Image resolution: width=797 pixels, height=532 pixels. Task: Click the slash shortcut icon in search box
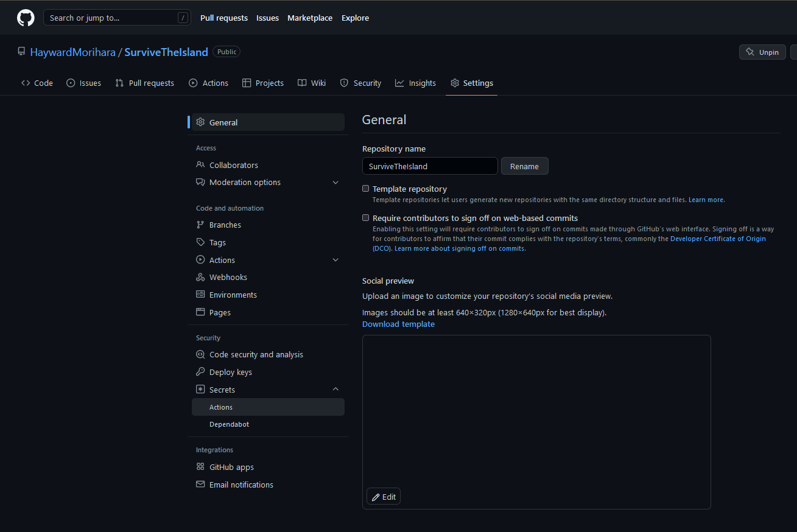183,18
